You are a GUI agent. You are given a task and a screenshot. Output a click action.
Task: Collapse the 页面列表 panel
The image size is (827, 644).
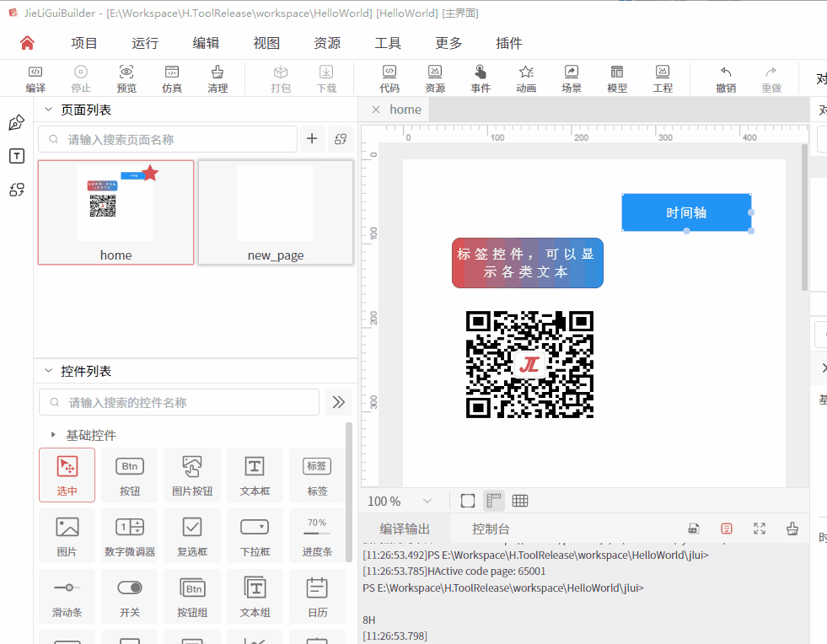tap(49, 110)
